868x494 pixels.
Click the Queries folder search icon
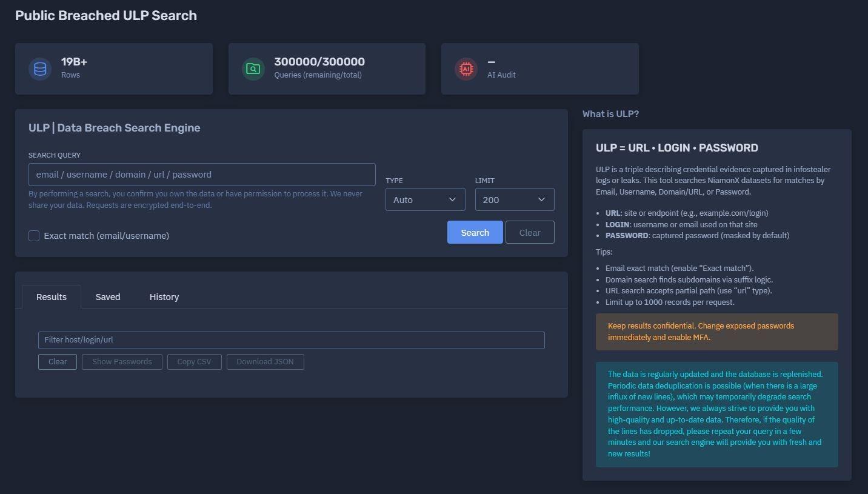coord(253,68)
